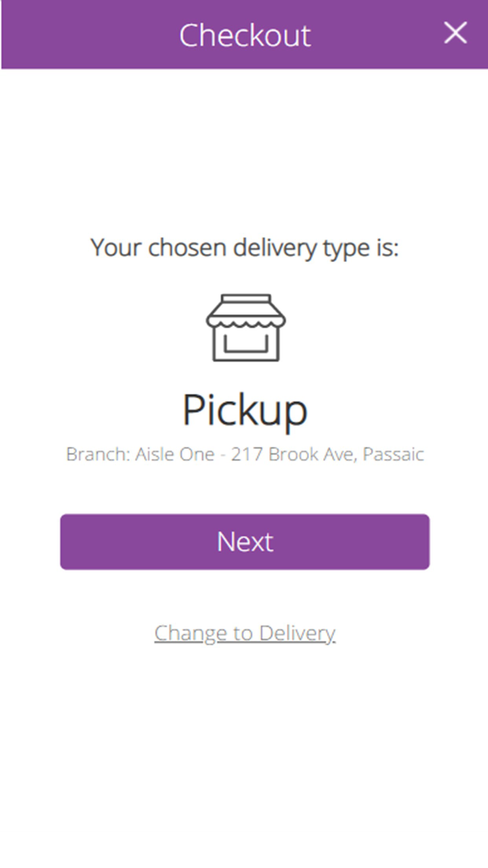The width and height of the screenshot is (488, 868).
Task: Click the branch address line
Action: pos(245,455)
